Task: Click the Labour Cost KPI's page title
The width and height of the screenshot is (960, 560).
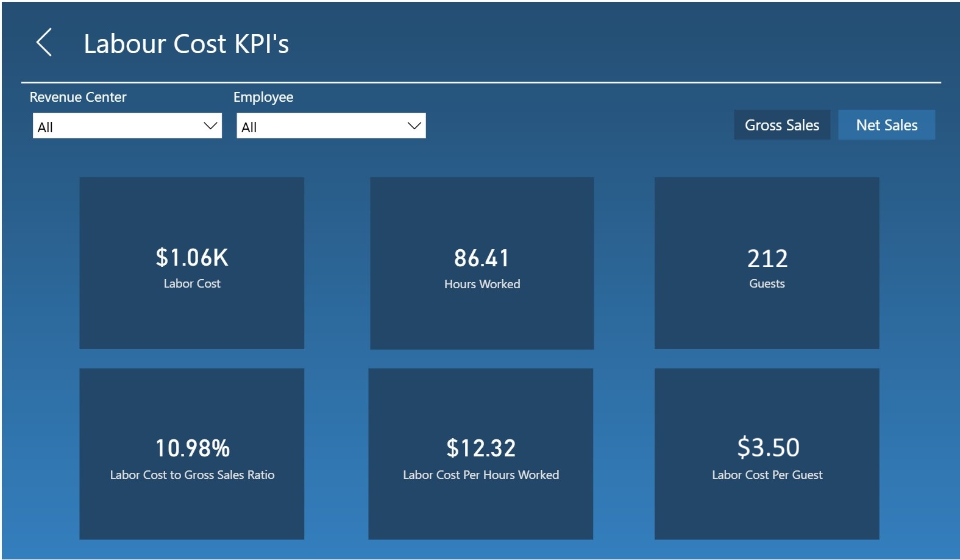Action: [x=186, y=44]
